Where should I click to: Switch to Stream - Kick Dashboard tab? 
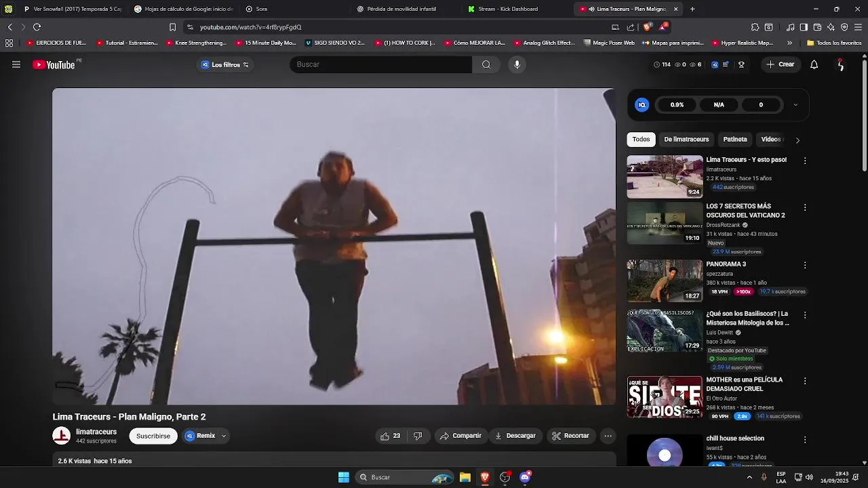click(x=517, y=9)
